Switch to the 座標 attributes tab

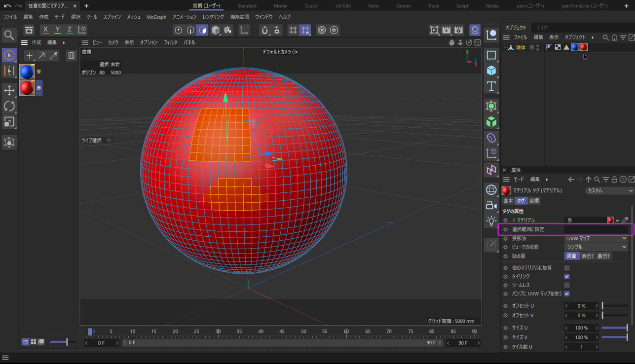click(534, 201)
